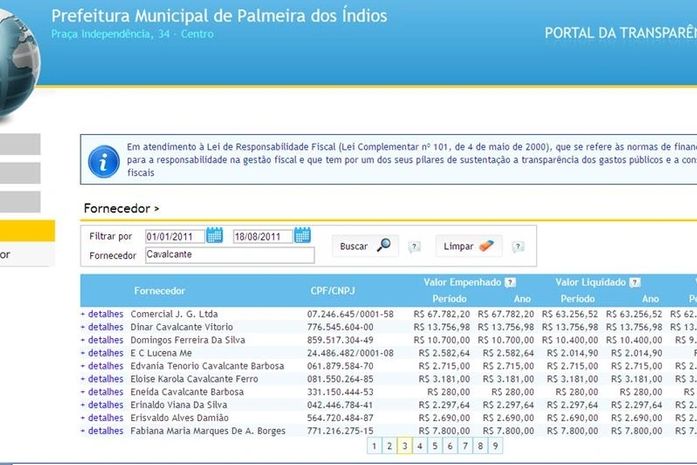Image resolution: width=697 pixels, height=465 pixels.
Task: Click the Fornecedor text field with Cavalcante
Action: click(x=230, y=255)
